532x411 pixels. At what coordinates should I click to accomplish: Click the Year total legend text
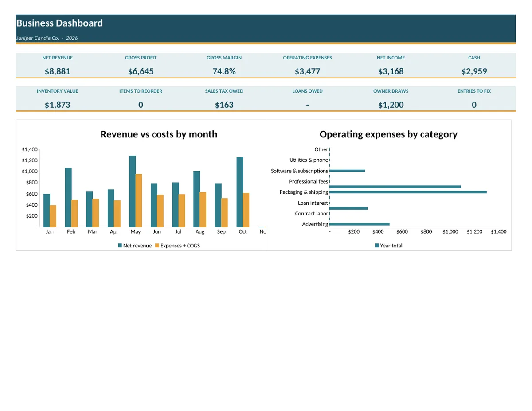point(391,246)
